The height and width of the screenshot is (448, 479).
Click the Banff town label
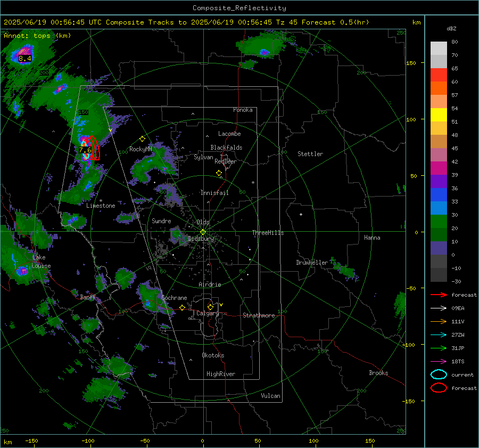pos(88,297)
